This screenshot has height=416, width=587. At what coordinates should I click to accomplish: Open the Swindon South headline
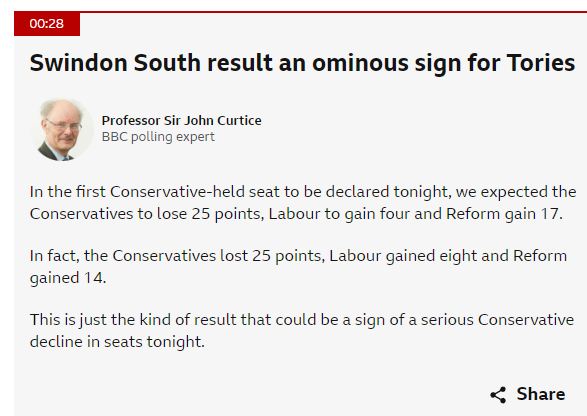(302, 63)
